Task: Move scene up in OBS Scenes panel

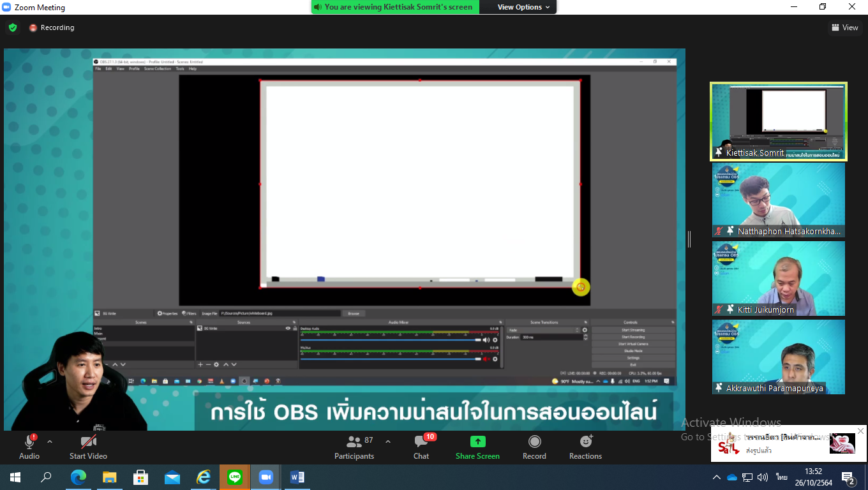Action: (115, 364)
